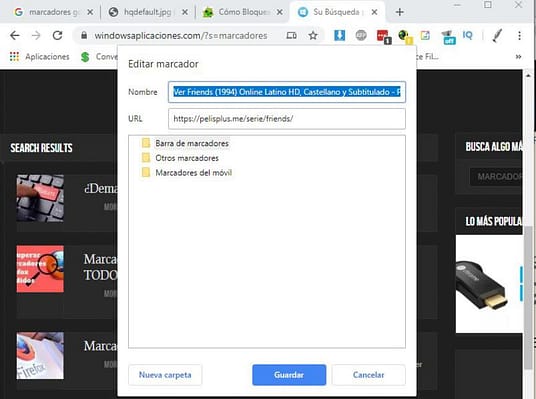
Task: Close the hqdefault.jpg tab
Action: [185, 12]
